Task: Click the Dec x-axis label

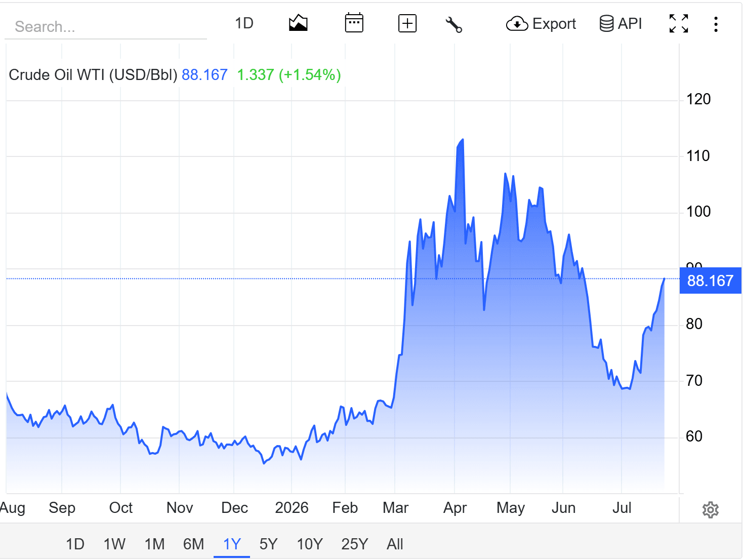Action: point(234,507)
